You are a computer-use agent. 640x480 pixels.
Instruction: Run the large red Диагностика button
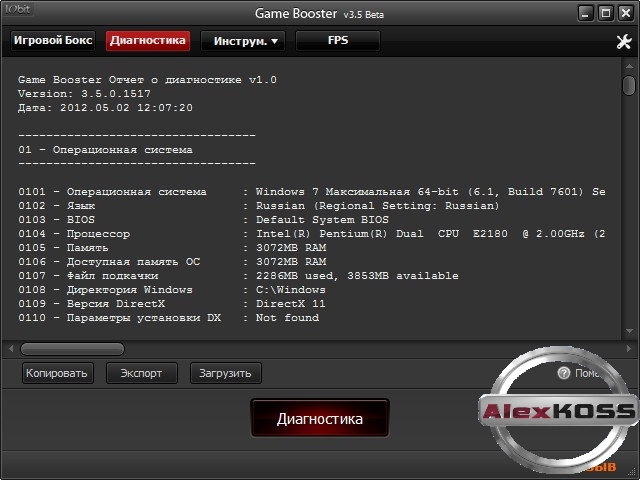[319, 419]
